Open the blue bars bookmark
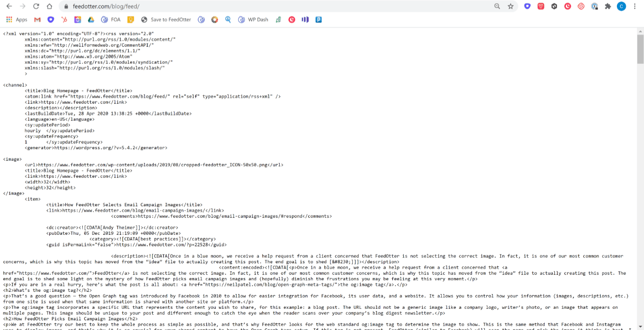Viewport: 644px width, 330px height. [305, 20]
